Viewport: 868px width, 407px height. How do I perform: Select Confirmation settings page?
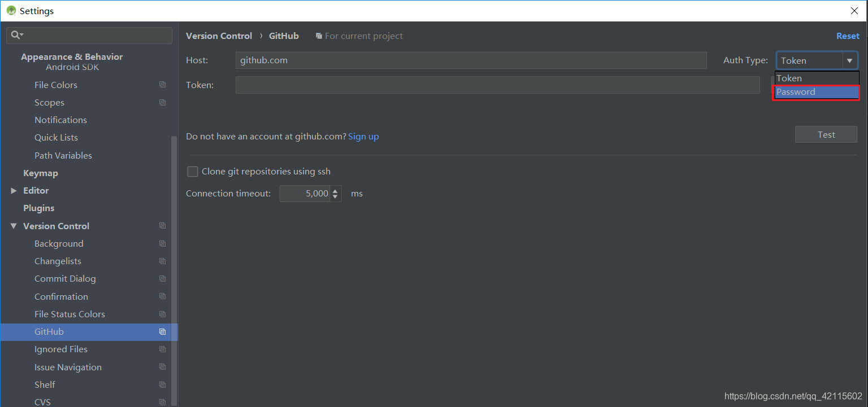tap(61, 297)
